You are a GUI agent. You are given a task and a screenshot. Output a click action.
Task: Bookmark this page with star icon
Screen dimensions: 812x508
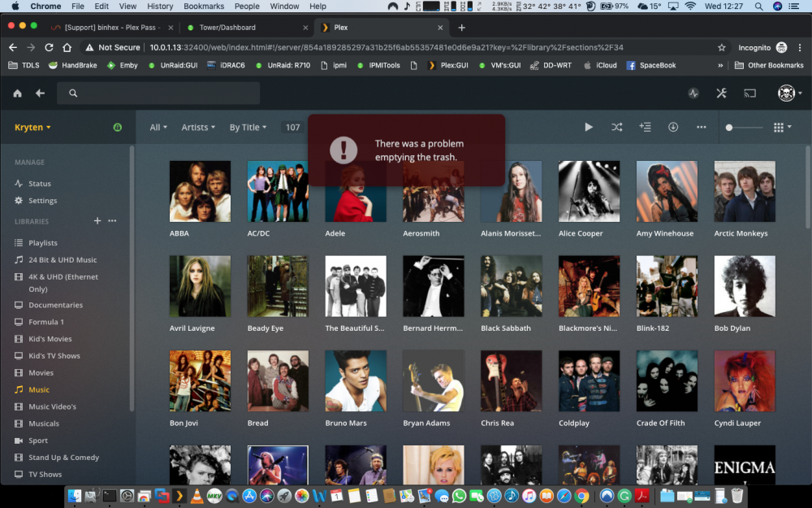tap(721, 47)
